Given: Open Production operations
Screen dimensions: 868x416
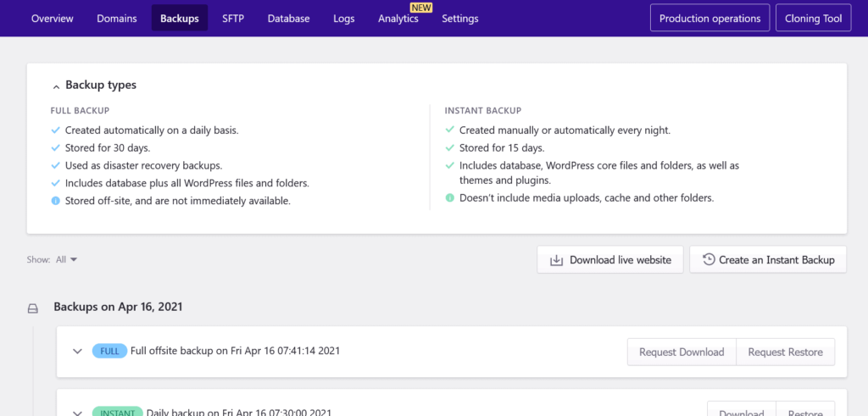Looking at the screenshot, I should pos(709,19).
